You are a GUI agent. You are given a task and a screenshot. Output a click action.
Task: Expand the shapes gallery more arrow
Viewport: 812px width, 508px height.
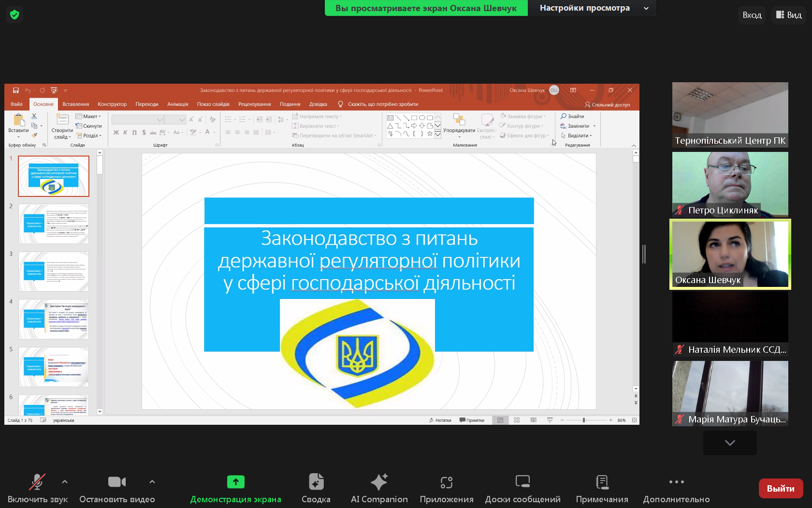point(437,135)
